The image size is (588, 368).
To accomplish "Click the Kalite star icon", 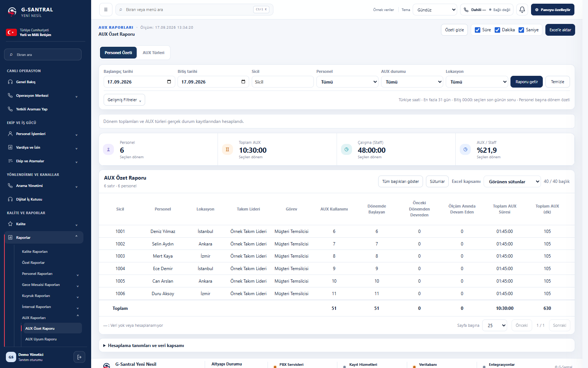I will point(10,224).
